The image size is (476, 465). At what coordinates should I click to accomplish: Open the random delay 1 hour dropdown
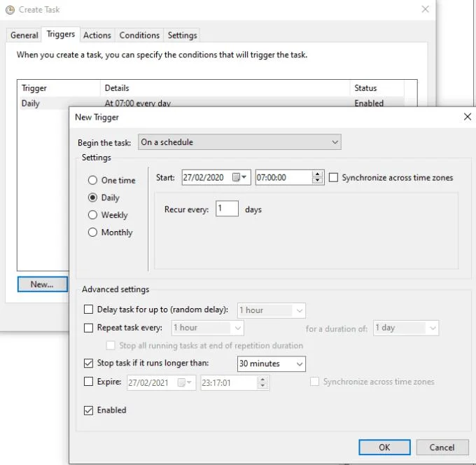[x=272, y=310]
